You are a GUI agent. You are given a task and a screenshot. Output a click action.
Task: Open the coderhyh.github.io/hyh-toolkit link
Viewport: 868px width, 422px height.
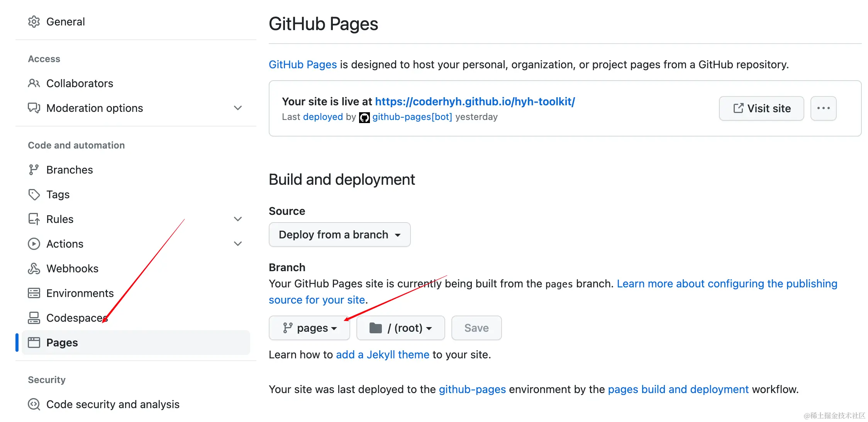(475, 101)
